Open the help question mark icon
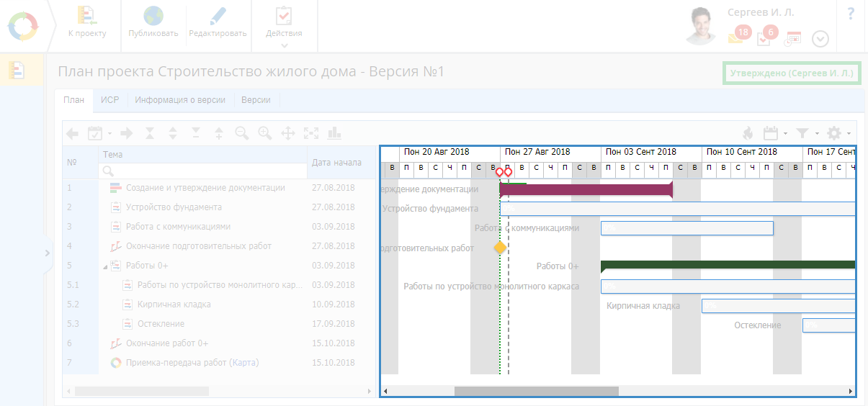The height and width of the screenshot is (406, 868). click(851, 14)
